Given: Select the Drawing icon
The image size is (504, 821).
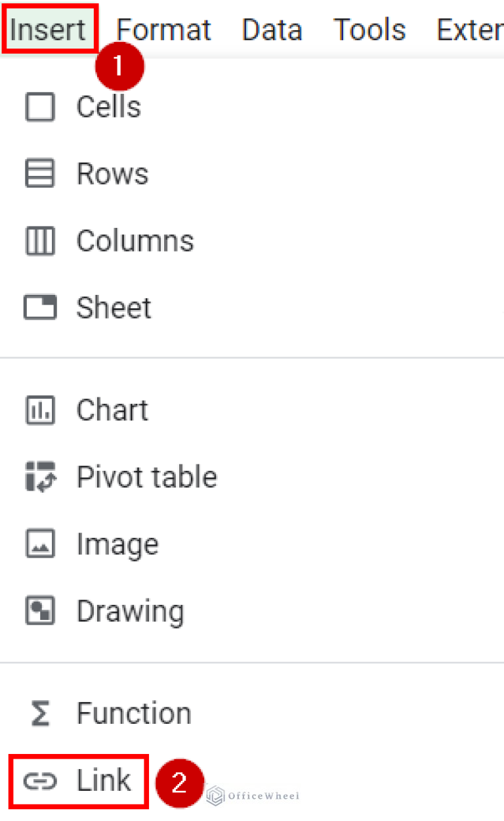Looking at the screenshot, I should [x=39, y=611].
